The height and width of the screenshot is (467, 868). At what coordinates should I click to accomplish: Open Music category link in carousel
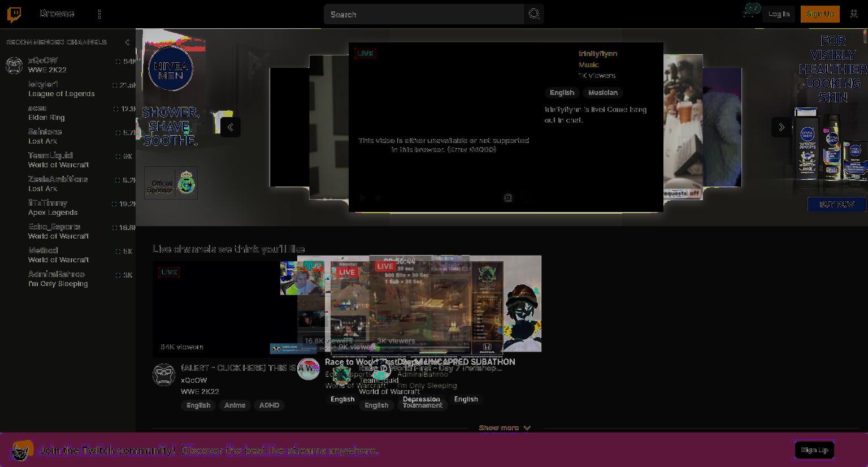[x=588, y=64]
